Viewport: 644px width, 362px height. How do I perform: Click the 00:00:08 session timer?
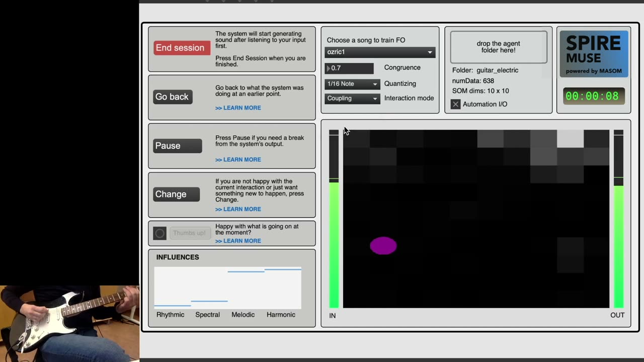[594, 96]
